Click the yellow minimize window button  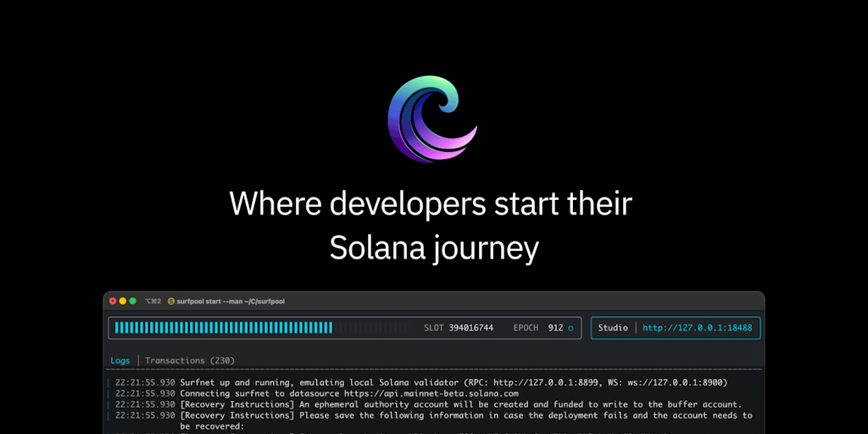123,301
